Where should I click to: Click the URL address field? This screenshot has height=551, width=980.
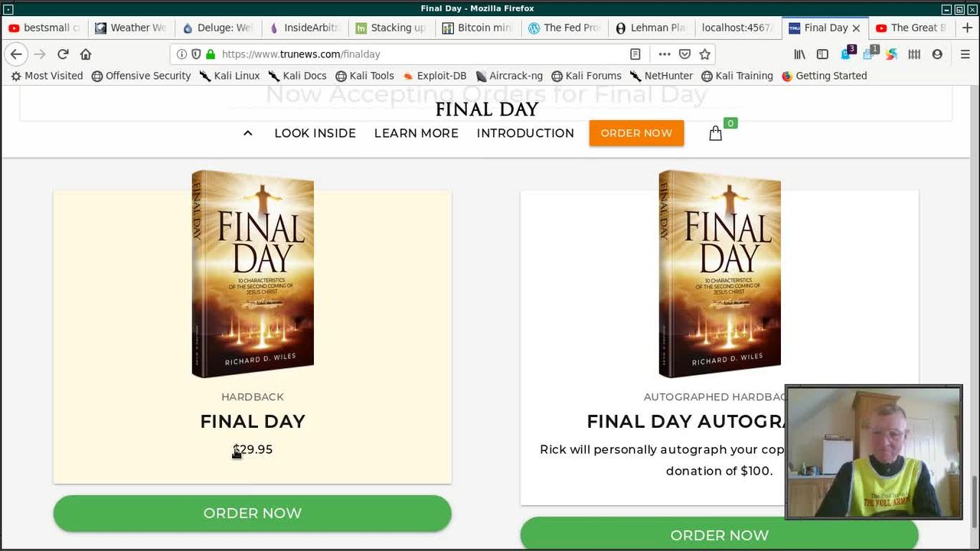pyautogui.click(x=421, y=54)
